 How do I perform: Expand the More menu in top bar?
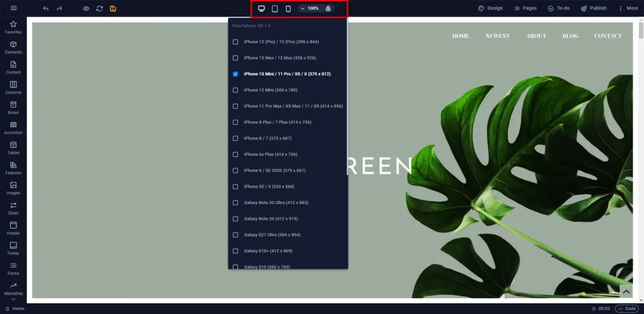[628, 8]
